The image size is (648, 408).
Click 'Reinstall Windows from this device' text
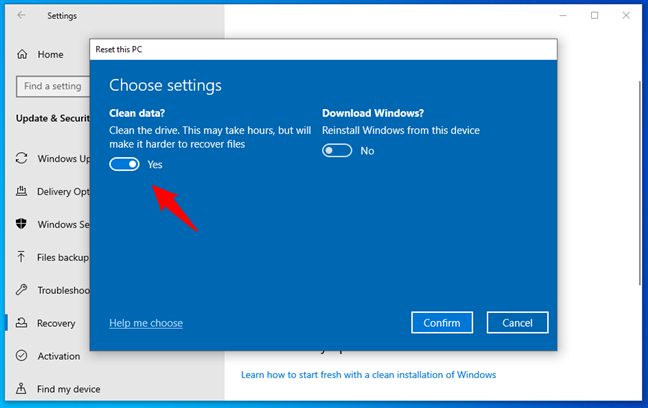tap(401, 130)
